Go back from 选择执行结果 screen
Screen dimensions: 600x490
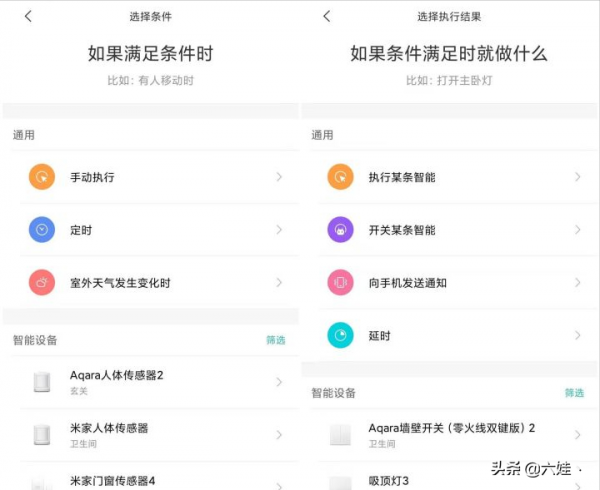326,16
